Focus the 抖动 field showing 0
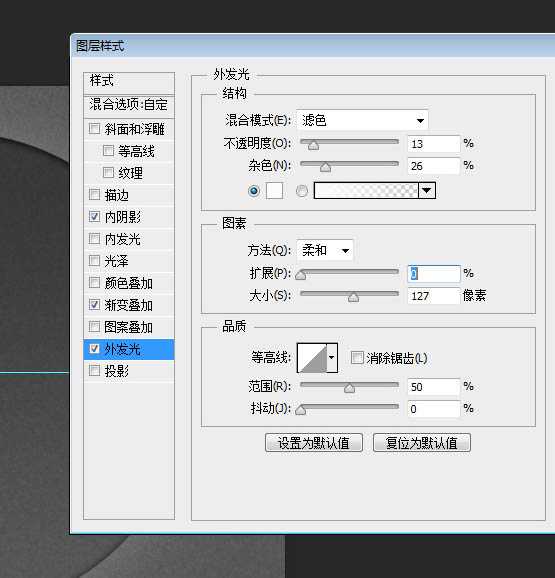Screen dimensions: 555x578 click(434, 409)
